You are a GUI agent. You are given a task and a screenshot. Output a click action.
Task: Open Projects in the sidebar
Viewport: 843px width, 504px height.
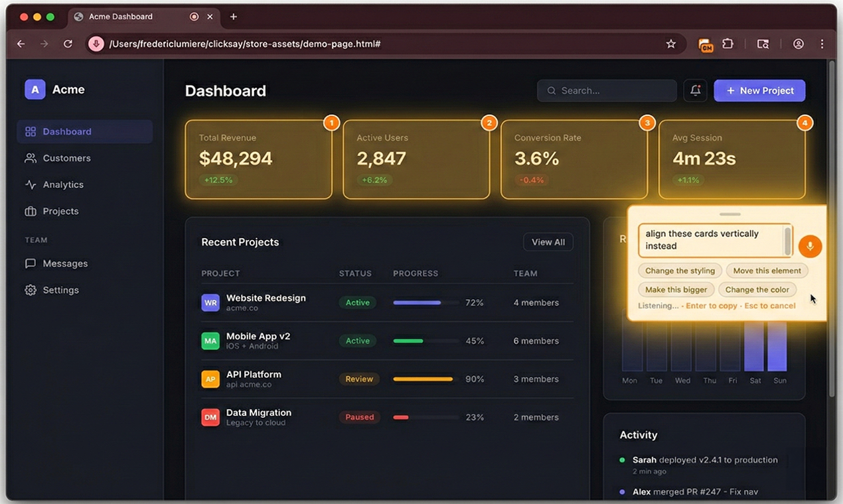point(85,211)
